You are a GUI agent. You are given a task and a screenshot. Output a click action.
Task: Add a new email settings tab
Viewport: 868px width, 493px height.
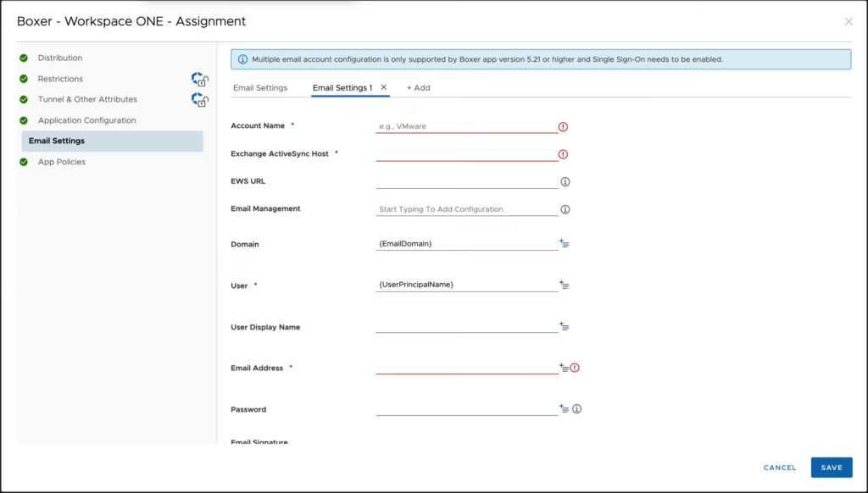pyautogui.click(x=418, y=88)
